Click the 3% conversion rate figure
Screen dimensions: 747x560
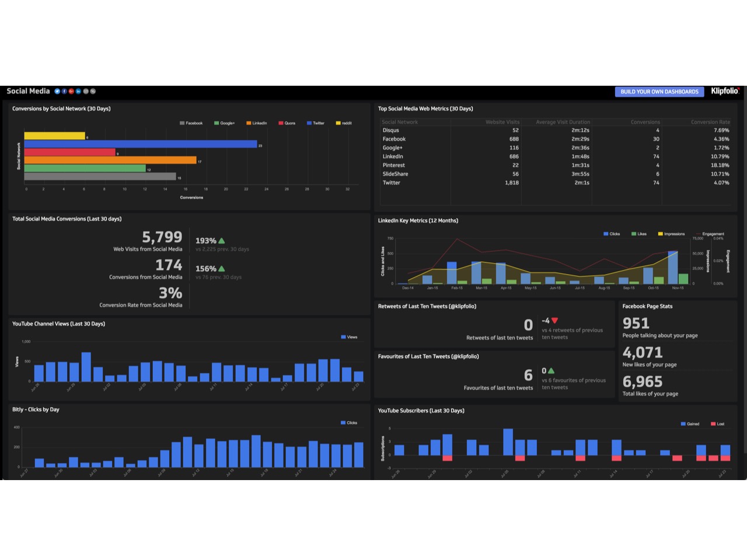click(x=170, y=293)
